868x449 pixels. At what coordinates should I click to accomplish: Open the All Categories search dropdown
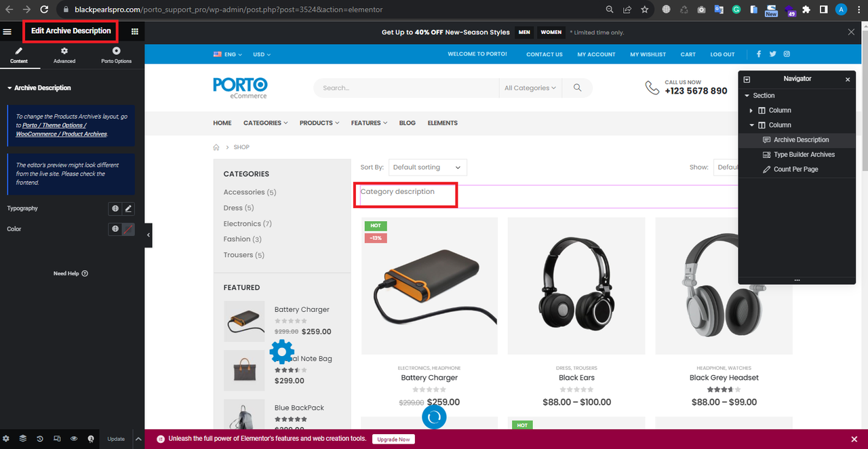point(530,87)
